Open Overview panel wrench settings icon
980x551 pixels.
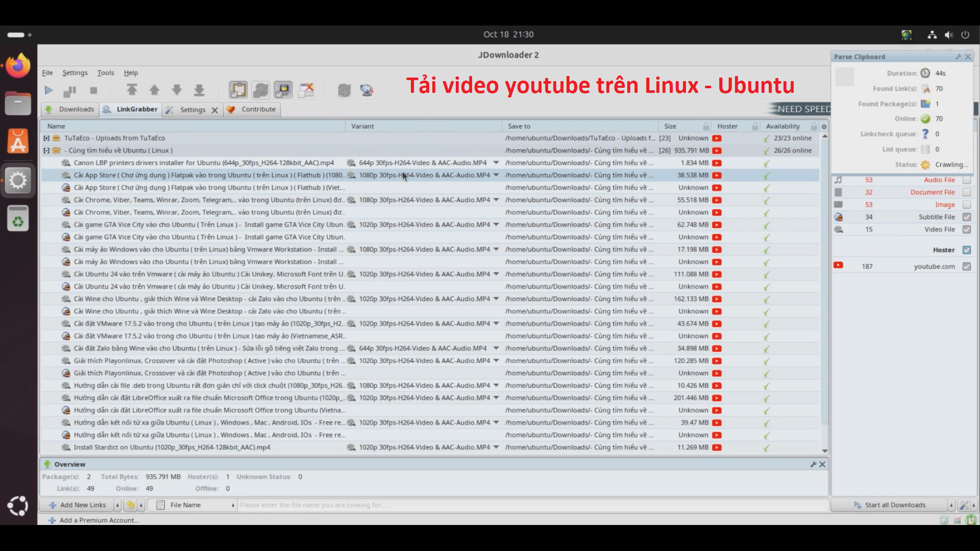pos(813,464)
